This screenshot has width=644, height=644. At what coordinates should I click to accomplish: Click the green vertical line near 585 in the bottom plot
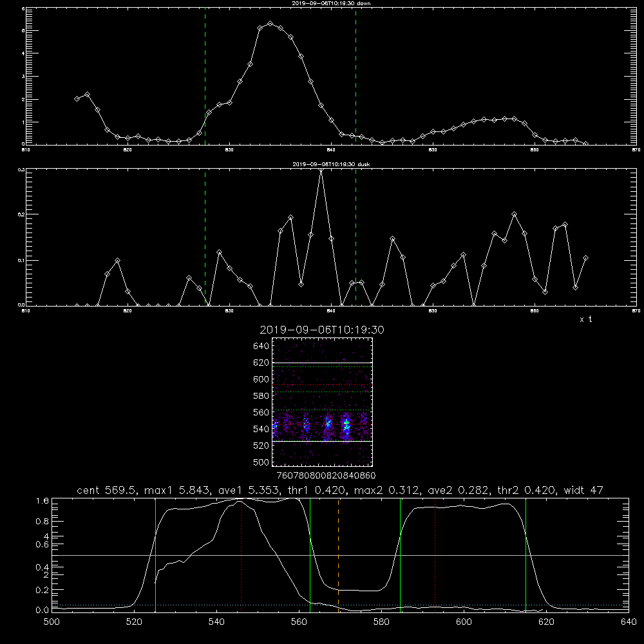pyautogui.click(x=400, y=554)
